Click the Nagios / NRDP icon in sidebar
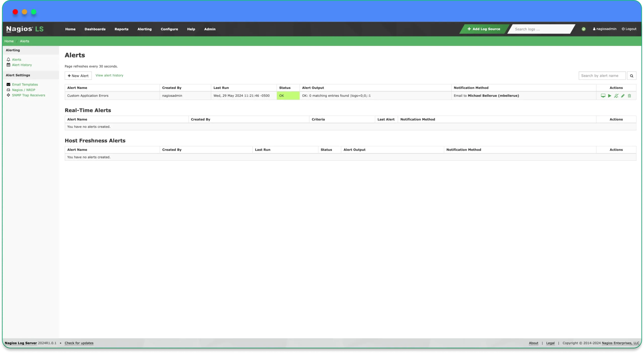The image size is (644, 353). pyautogui.click(x=8, y=90)
